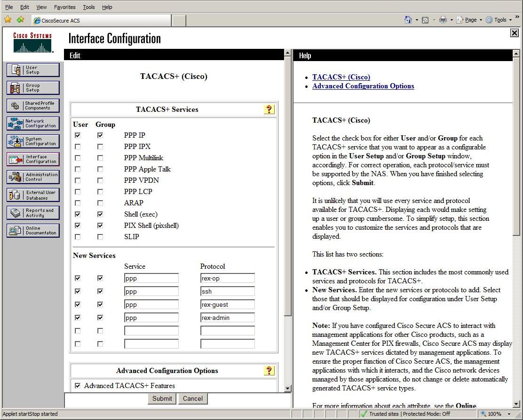Click the Service field containing ppp for rex-op
523x420 pixels.
151,278
